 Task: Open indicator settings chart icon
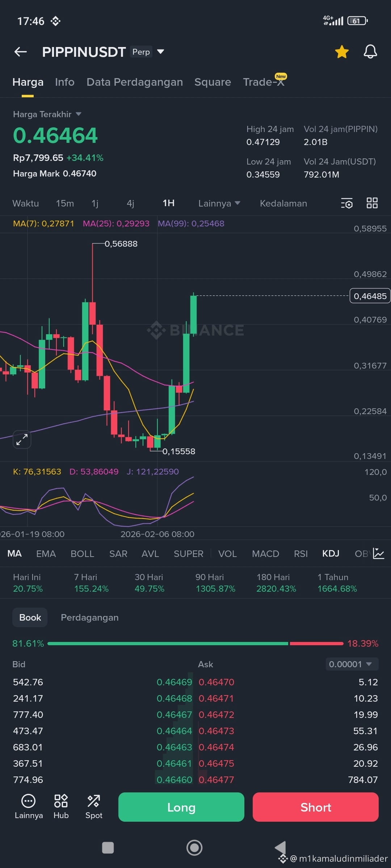[x=379, y=553]
